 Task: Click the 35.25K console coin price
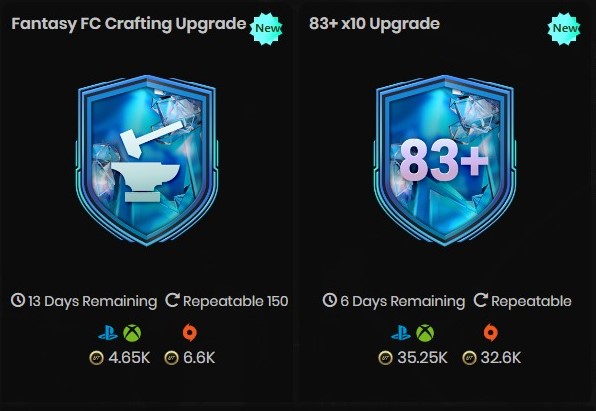point(422,358)
